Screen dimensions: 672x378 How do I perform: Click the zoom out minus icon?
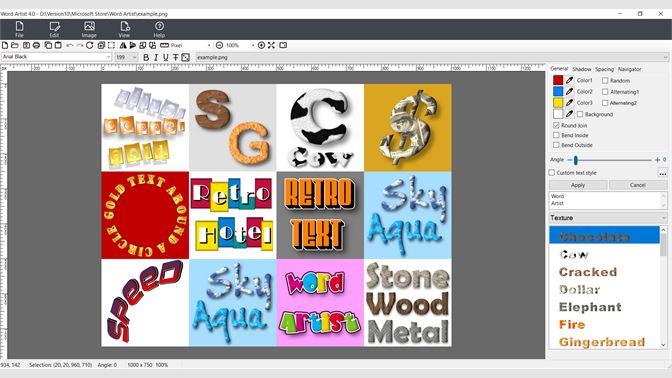pos(219,45)
